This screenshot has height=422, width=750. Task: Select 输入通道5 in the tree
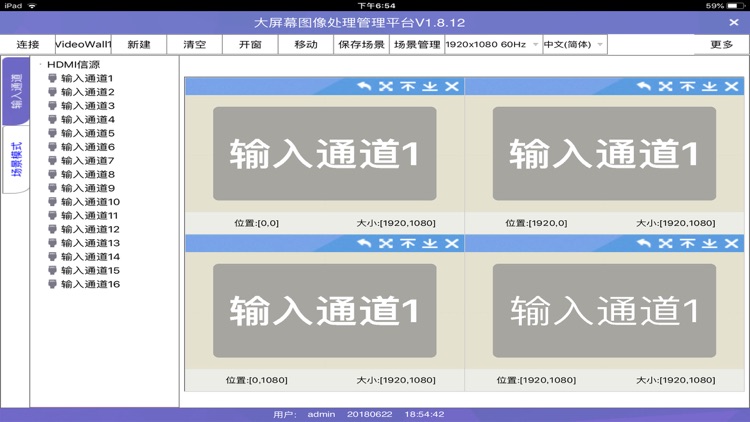tap(88, 133)
